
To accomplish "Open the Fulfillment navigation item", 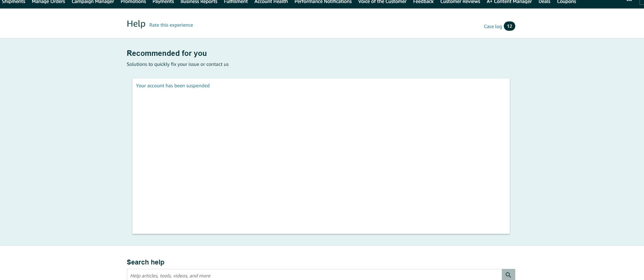I will pyautogui.click(x=236, y=2).
